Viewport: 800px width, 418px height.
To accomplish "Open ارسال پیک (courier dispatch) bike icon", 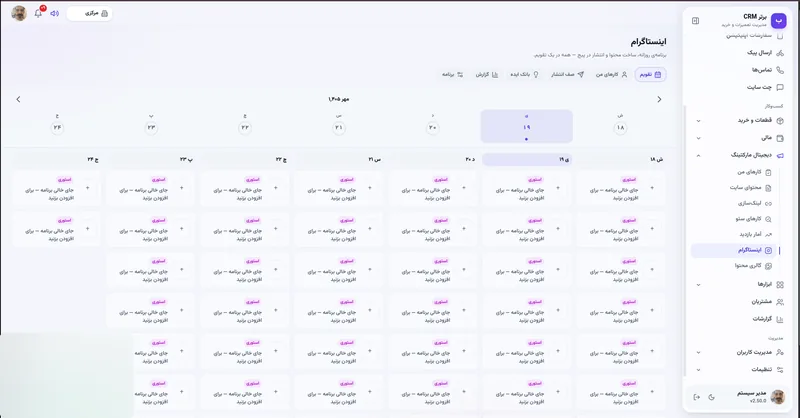I will point(780,53).
